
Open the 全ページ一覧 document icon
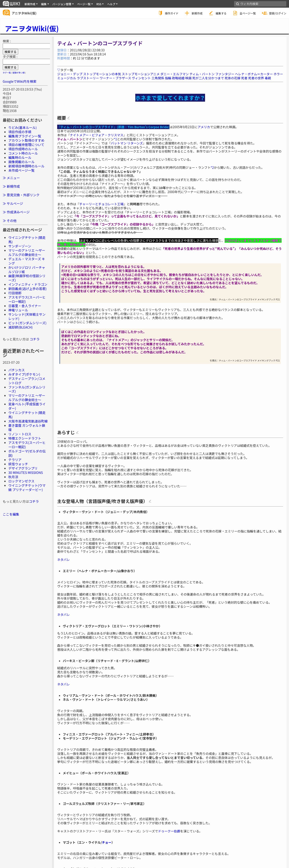pos(235,13)
